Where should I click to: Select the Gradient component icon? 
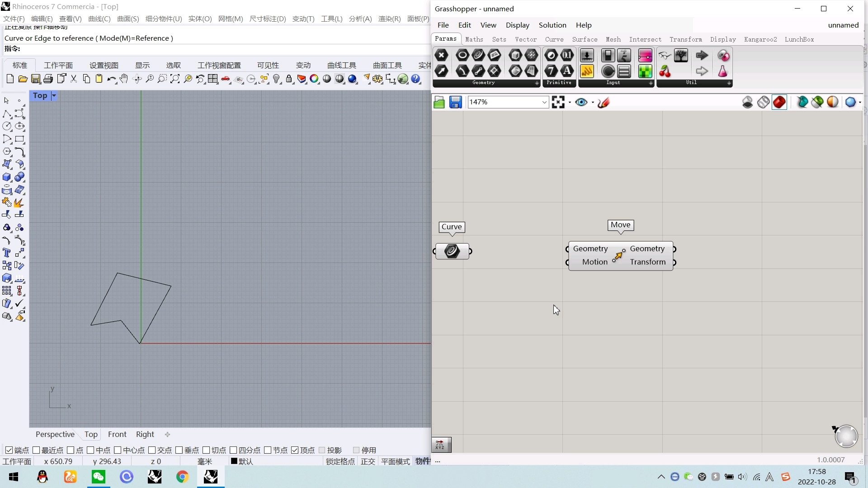point(645,55)
